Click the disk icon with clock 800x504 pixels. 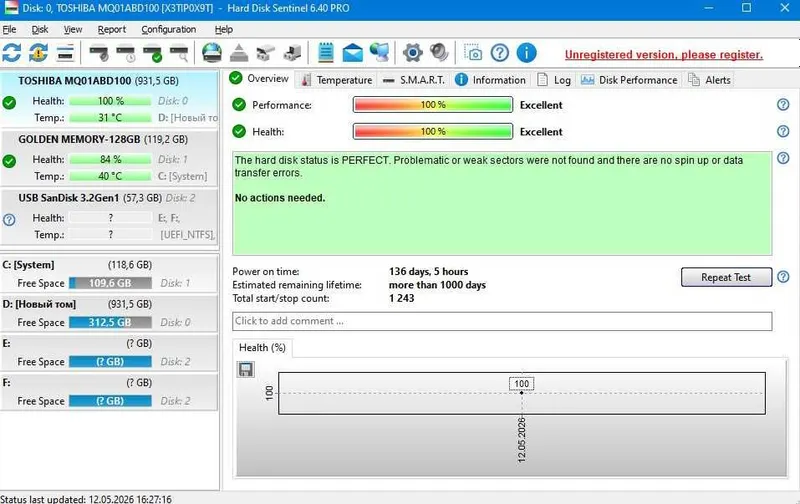(126, 53)
